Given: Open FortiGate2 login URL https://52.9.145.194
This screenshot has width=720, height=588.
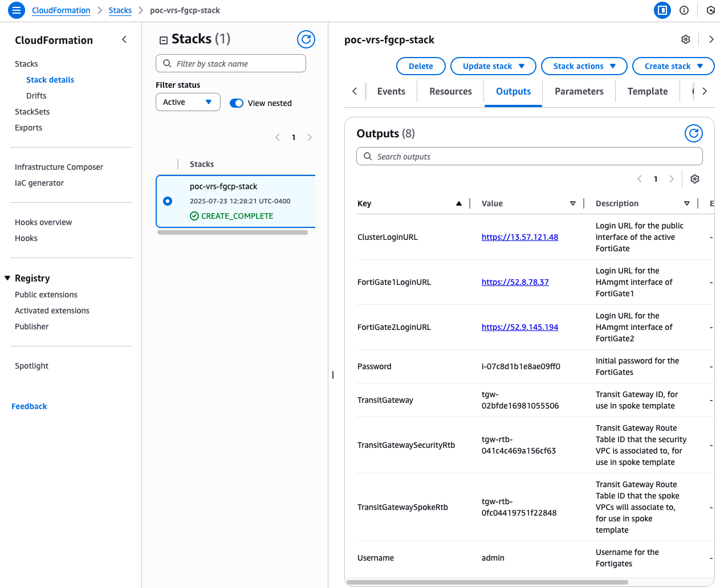Looking at the screenshot, I should (520, 327).
